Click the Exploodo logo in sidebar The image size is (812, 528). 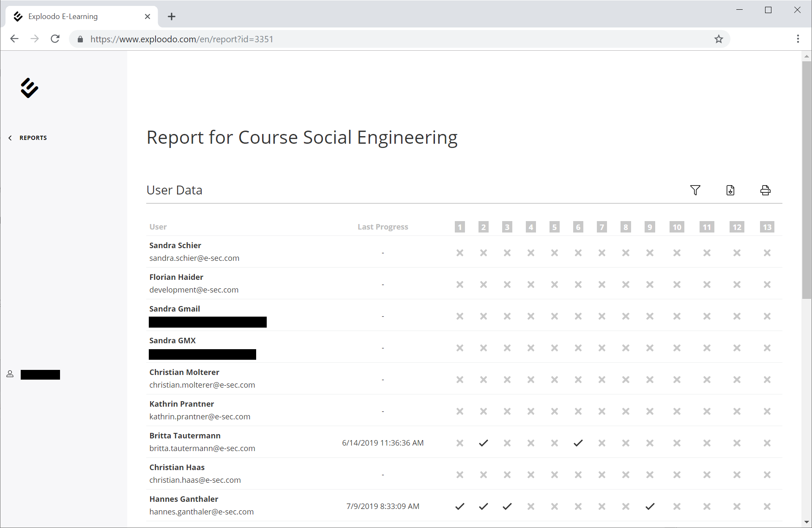[29, 88]
